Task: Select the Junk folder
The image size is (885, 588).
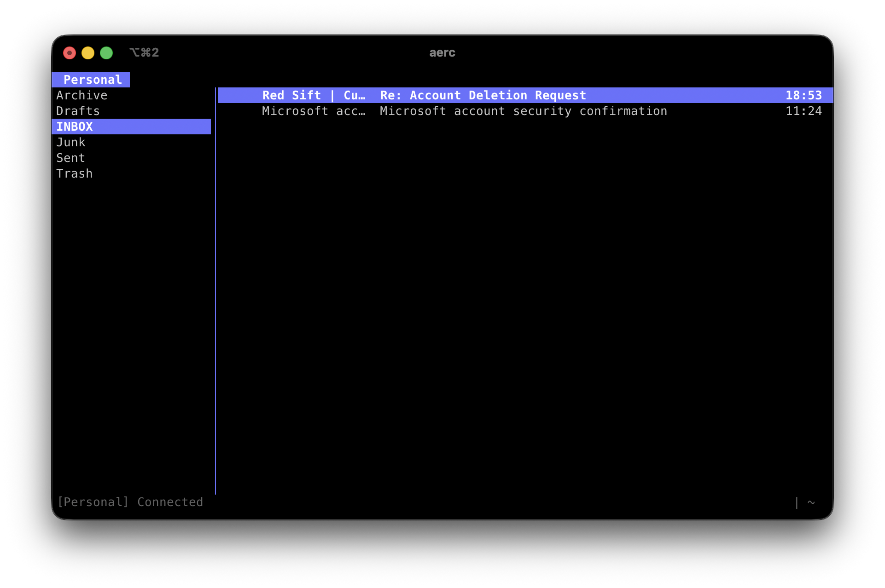Action: [x=71, y=142]
